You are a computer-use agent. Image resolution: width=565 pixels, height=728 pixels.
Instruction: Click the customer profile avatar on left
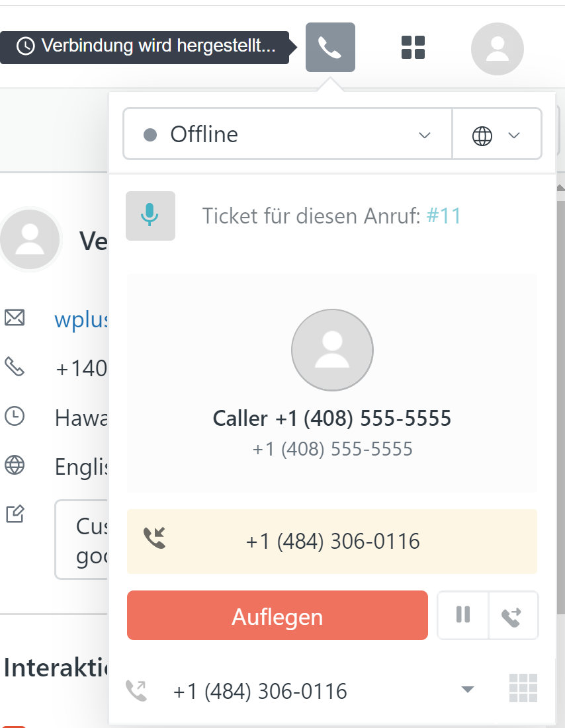[x=30, y=239]
